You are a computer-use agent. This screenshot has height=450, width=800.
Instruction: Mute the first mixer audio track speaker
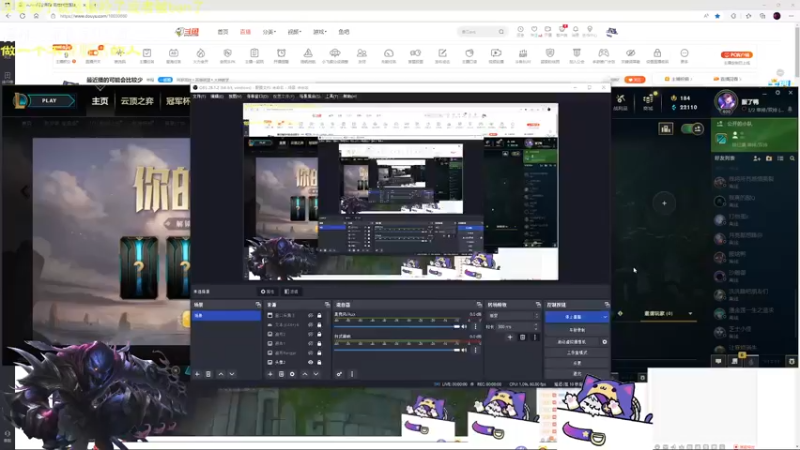tap(464, 327)
